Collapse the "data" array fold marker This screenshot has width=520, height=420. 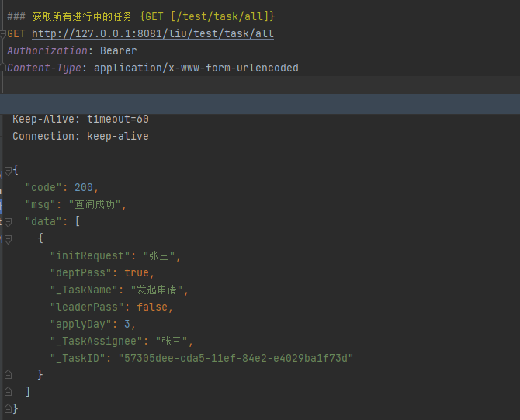pyautogui.click(x=8, y=222)
